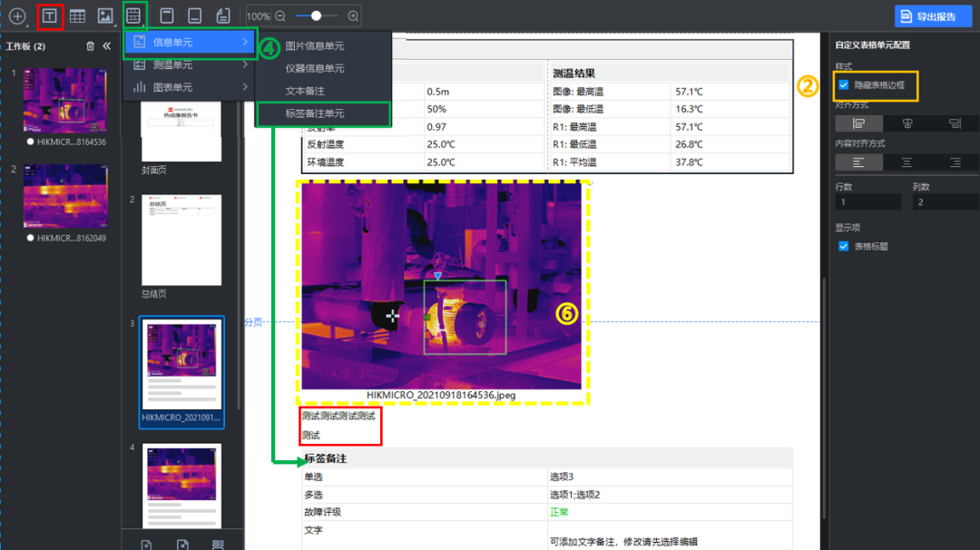This screenshot has height=550, width=980.
Task: Toggle the 隐藏表格边框 checkbox
Action: click(844, 85)
